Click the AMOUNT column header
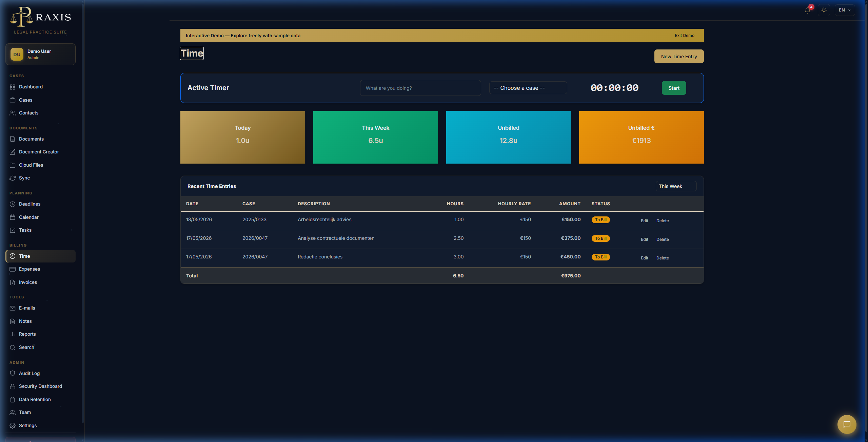 pos(570,204)
